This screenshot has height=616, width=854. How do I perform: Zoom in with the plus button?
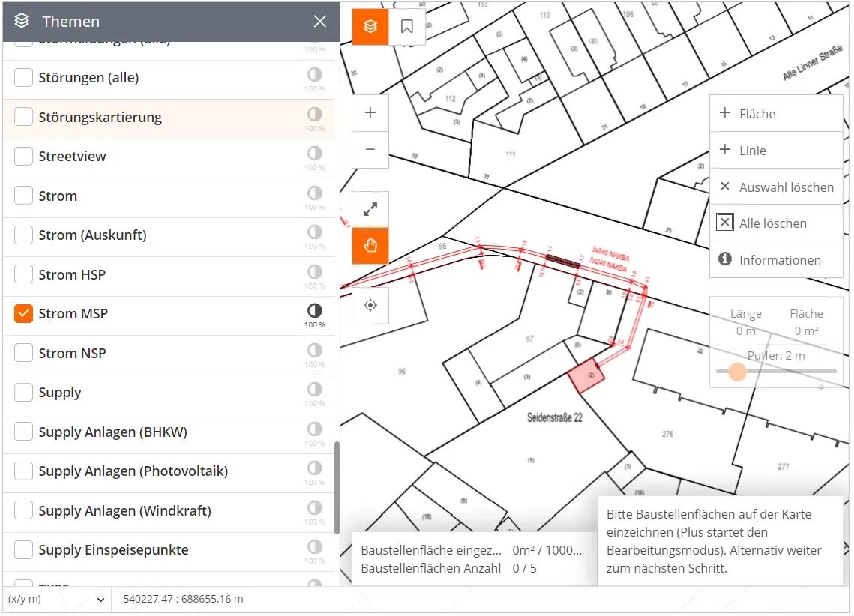pos(370,113)
